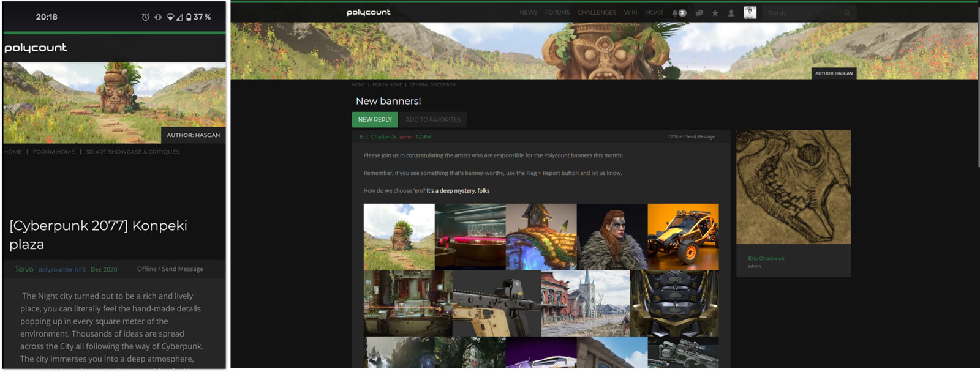
Task: Open the abandoned town church thumbnail
Action: [x=586, y=303]
